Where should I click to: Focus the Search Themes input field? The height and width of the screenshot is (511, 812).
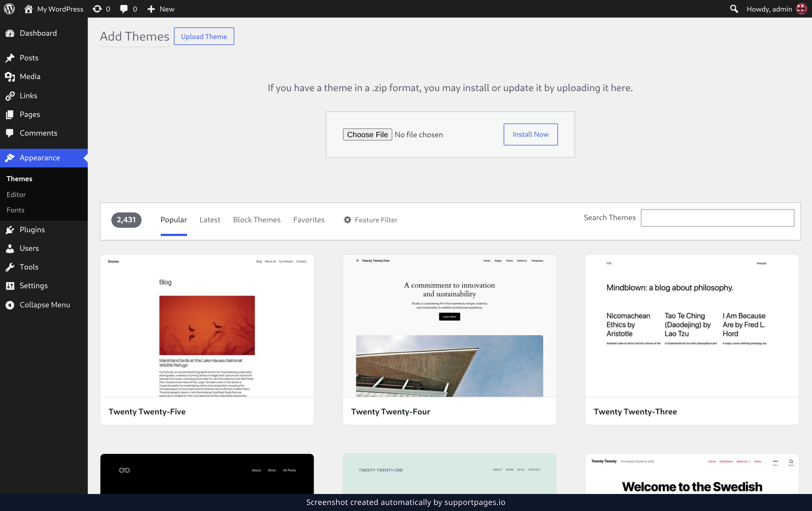tap(717, 218)
